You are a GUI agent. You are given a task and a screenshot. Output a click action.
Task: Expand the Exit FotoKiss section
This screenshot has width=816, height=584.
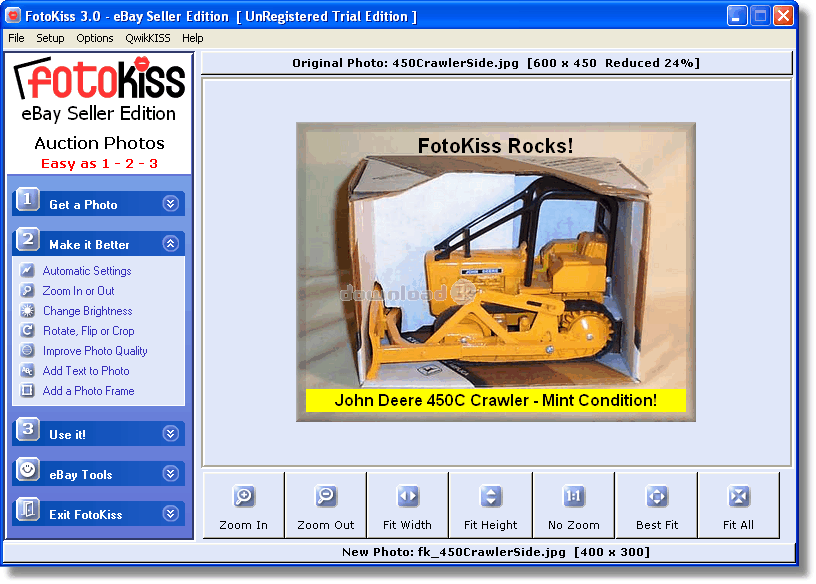[x=170, y=514]
